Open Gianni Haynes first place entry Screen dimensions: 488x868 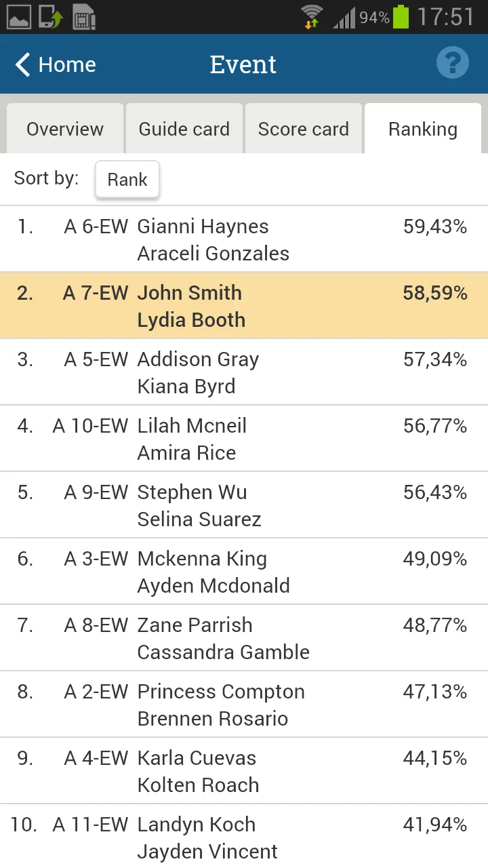point(244,239)
